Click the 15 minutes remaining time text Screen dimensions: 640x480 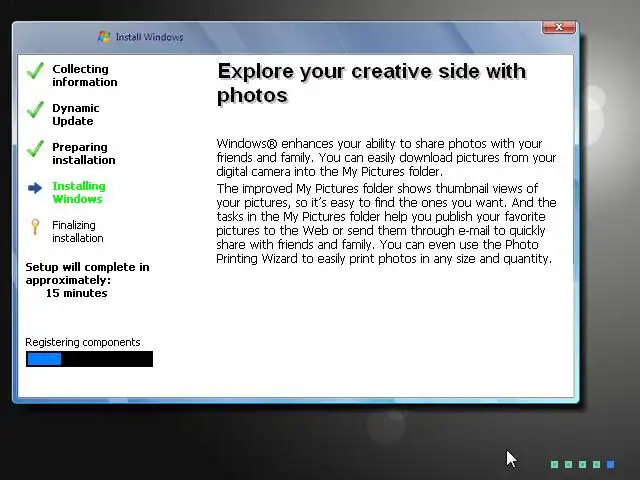click(x=76, y=293)
